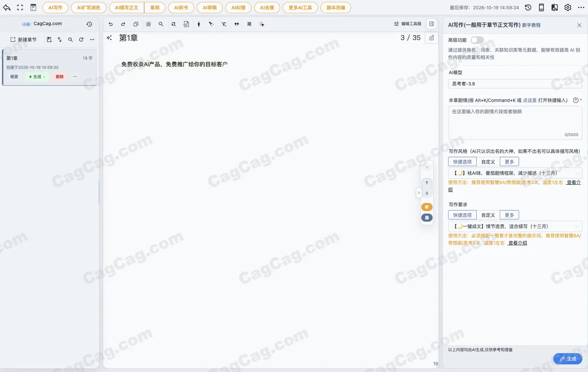Screen dimensions: 588x372
Task: Click the orange 听 listen button
Action: coord(427,207)
